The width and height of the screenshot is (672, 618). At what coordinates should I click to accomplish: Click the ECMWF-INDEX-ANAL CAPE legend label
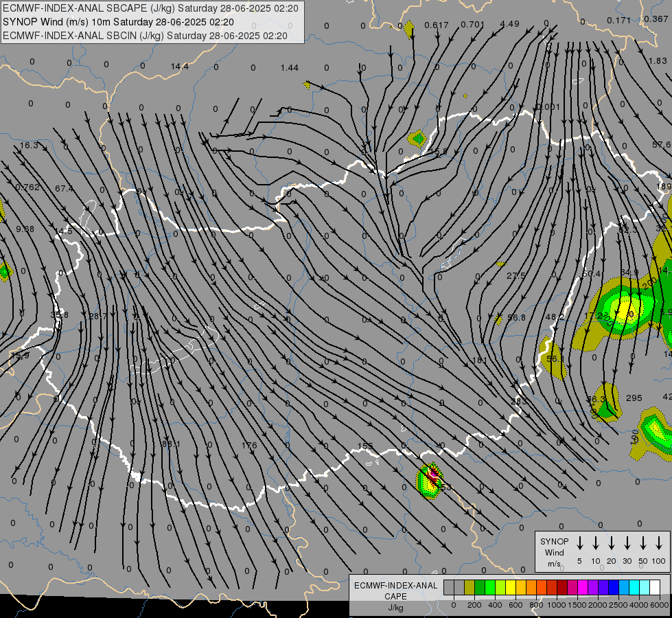pyautogui.click(x=395, y=596)
